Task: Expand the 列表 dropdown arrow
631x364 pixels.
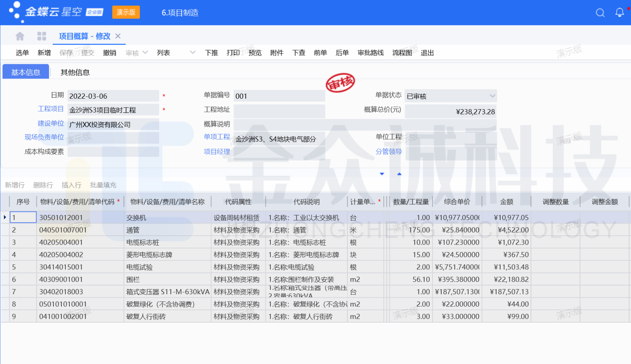Action: pyautogui.click(x=193, y=53)
